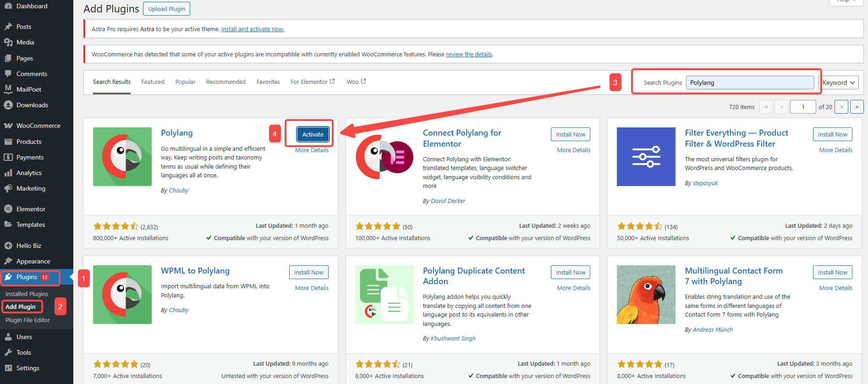Click the 'review the details' link

pyautogui.click(x=469, y=54)
